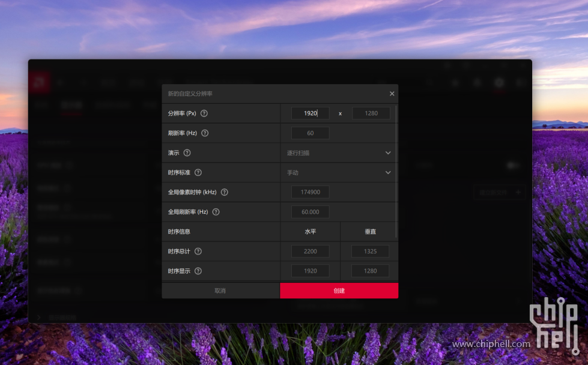Show the 时序标准 help tooltip icon

(x=198, y=172)
